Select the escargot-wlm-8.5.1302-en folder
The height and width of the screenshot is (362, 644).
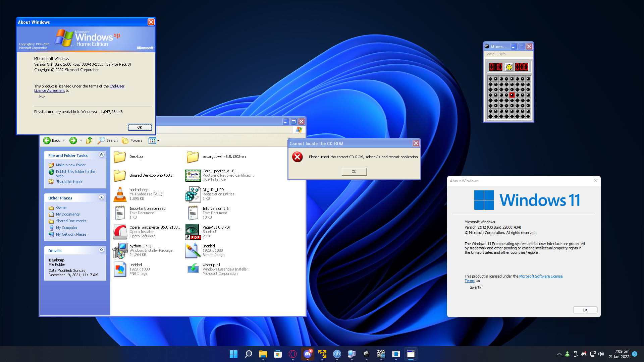[x=193, y=157]
